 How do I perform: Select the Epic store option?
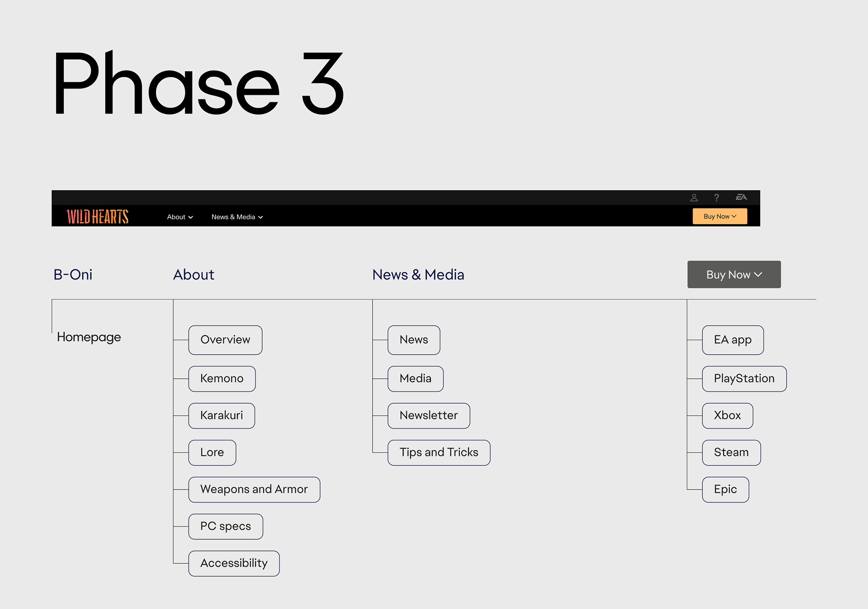click(726, 490)
